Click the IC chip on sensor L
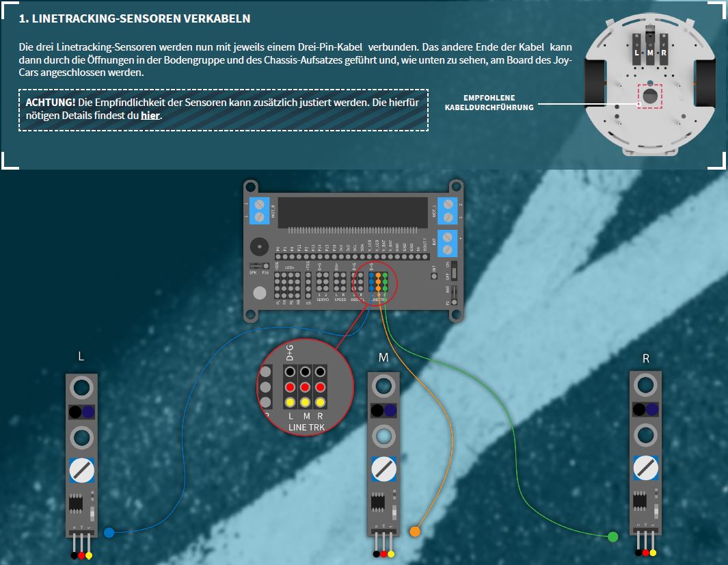Viewport: 728px width, 565px height. click(76, 503)
